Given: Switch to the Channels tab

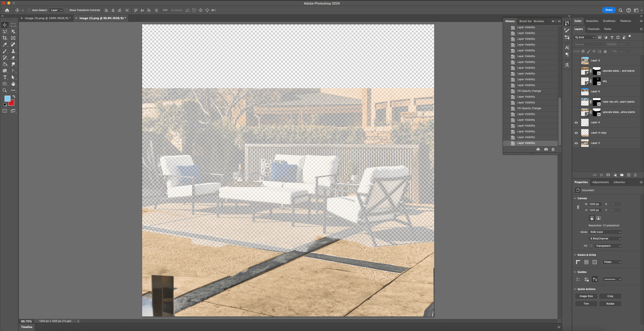Looking at the screenshot, I should click(x=593, y=29).
